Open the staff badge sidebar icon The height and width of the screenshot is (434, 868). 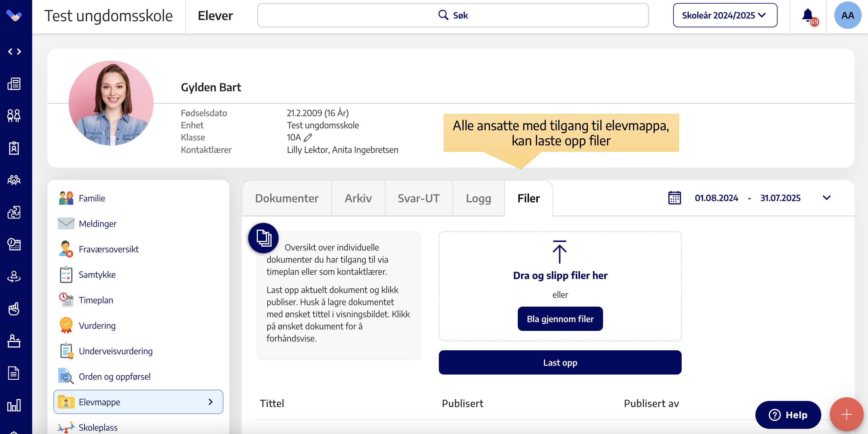14,148
